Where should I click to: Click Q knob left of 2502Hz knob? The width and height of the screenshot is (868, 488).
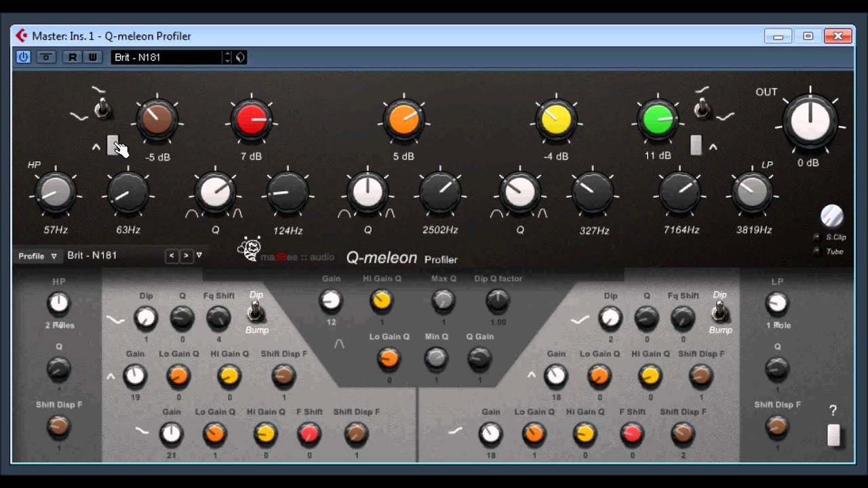[368, 193]
